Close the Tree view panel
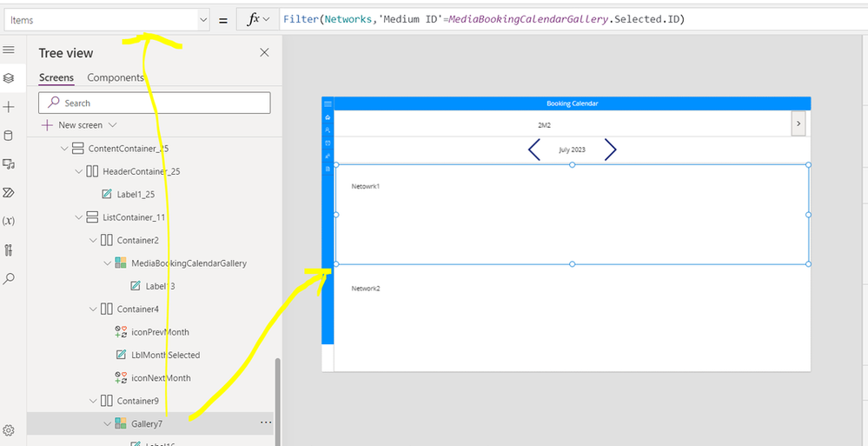The height and width of the screenshot is (446, 868). pyautogui.click(x=265, y=53)
